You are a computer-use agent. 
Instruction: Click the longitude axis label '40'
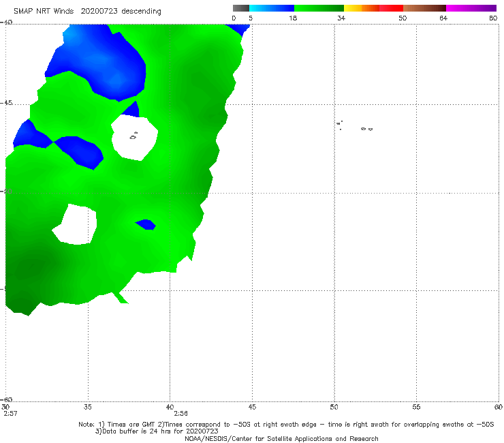170,407
